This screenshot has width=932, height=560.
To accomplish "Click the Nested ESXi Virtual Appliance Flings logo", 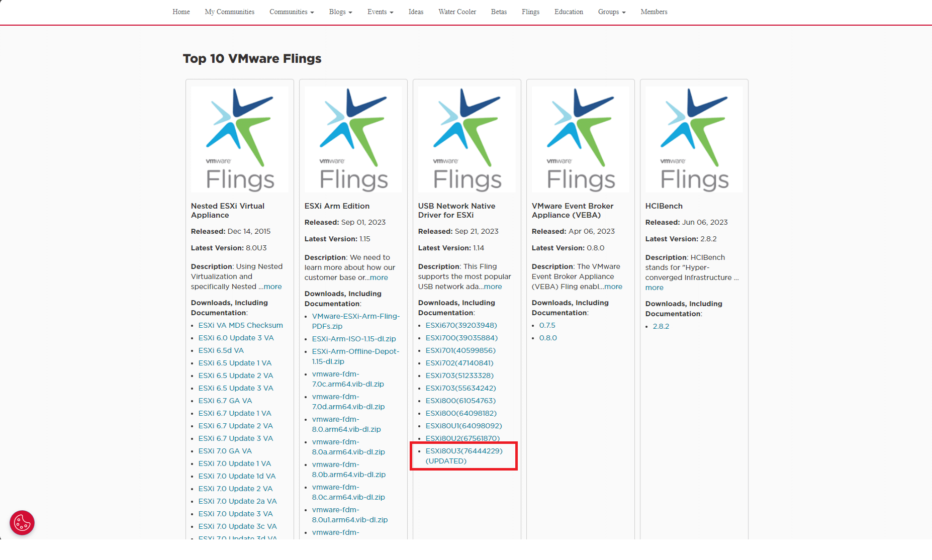I will click(x=240, y=139).
